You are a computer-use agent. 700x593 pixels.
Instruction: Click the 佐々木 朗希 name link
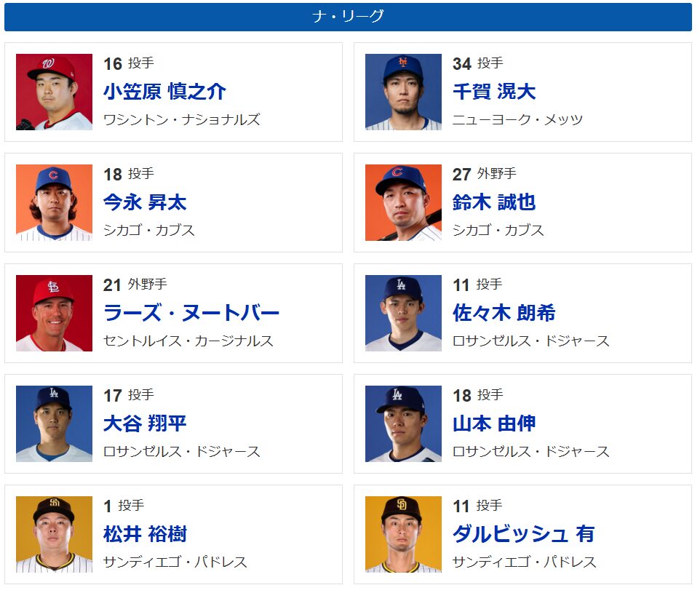(x=504, y=313)
